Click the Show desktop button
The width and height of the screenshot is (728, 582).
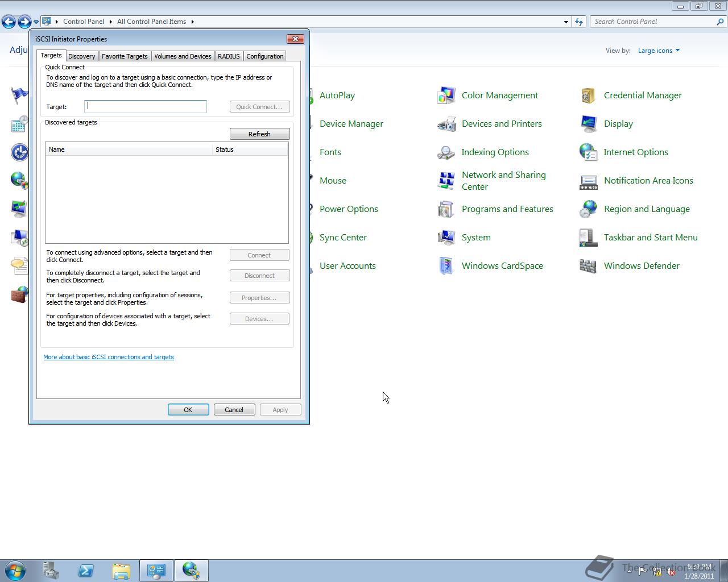click(x=723, y=570)
